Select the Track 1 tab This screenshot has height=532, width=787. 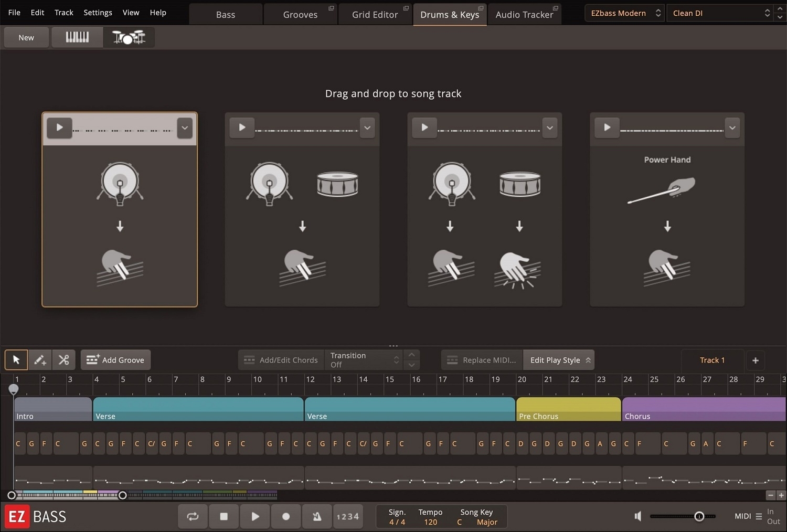tap(712, 360)
